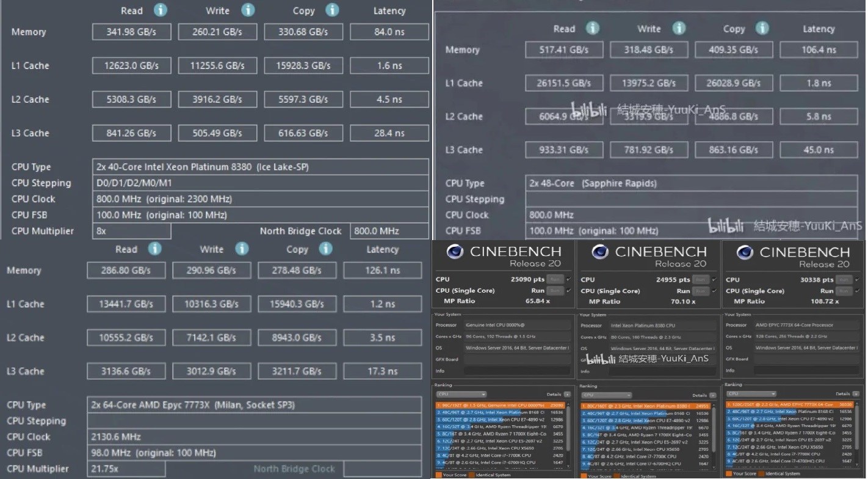
Task: Click Your Score swatch in Genuine Intel Cinebench
Action: 438,475
